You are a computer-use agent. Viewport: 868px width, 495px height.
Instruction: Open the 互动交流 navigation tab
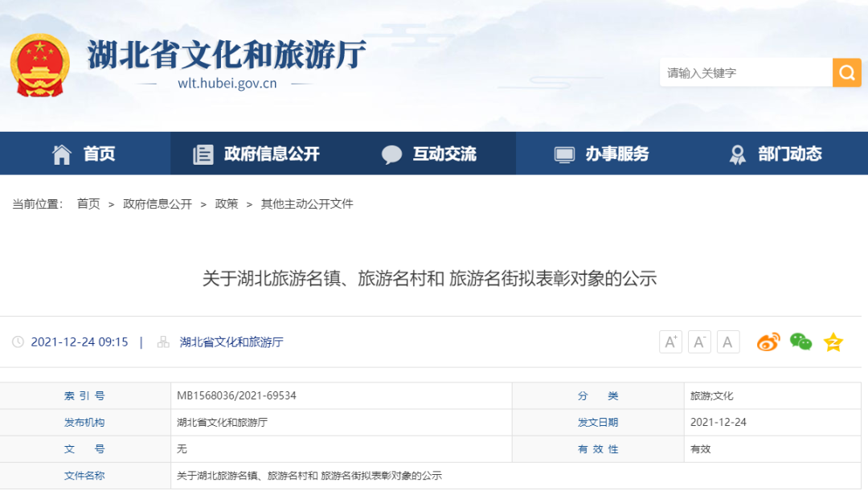pos(429,154)
